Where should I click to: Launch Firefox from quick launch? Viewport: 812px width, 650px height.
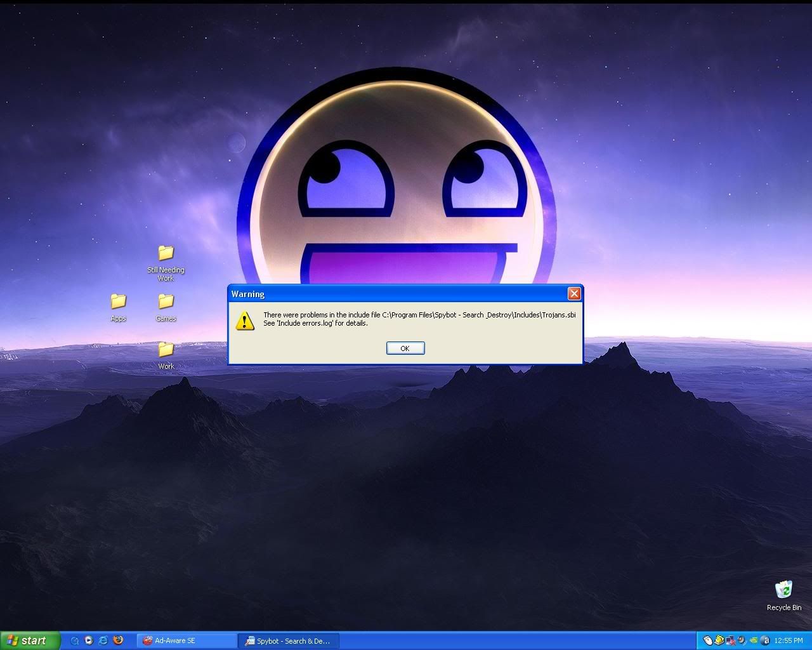click(x=118, y=640)
